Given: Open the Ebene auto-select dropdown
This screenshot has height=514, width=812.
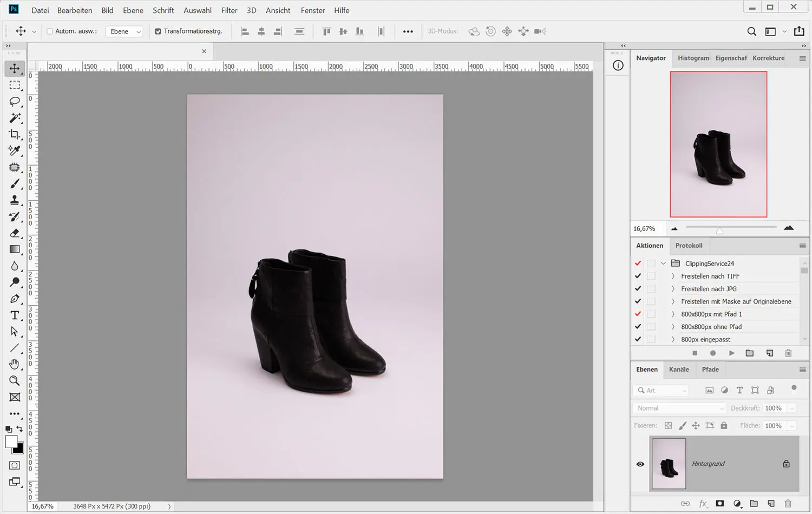Looking at the screenshot, I should point(125,31).
